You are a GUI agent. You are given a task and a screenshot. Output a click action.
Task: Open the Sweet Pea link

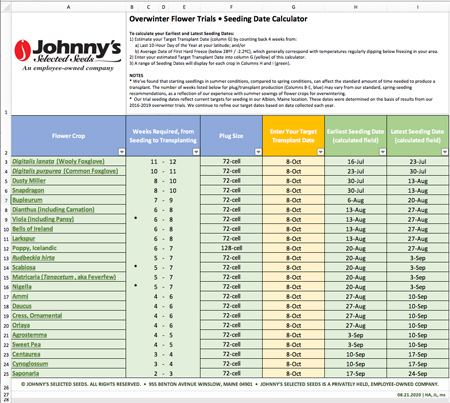click(26, 345)
